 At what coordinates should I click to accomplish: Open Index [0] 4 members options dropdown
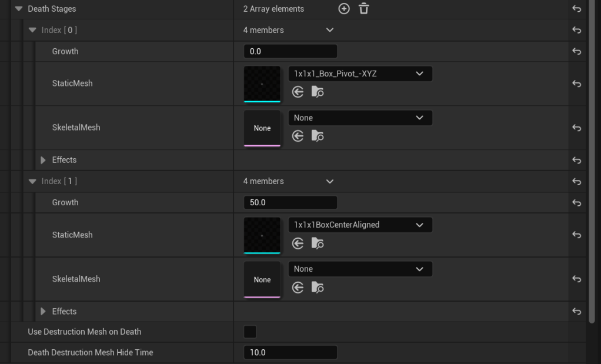[x=329, y=30]
